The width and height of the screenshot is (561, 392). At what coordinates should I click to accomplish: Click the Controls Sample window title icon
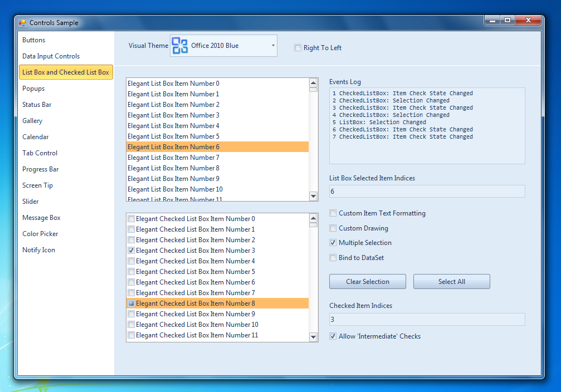22,23
